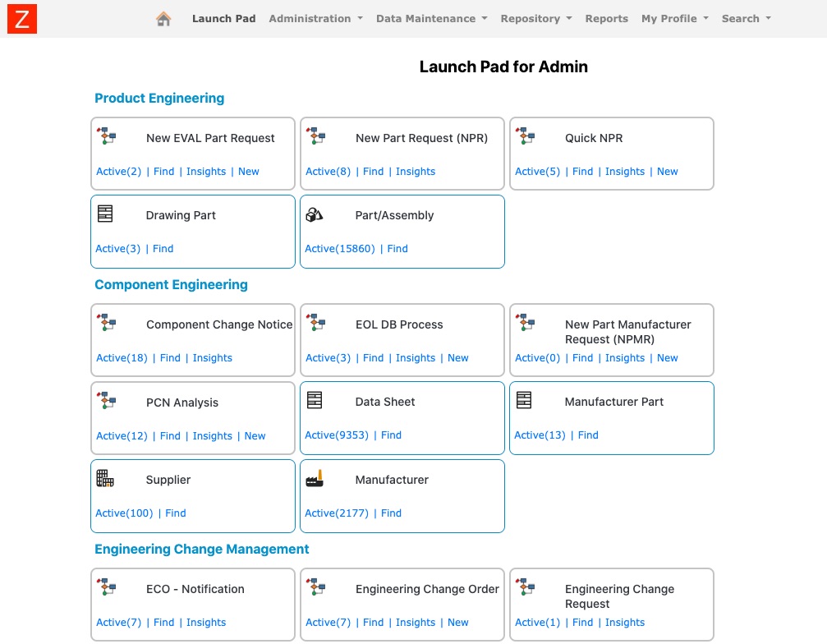Click the Manufacturer card title
The image size is (827, 644).
(x=392, y=480)
